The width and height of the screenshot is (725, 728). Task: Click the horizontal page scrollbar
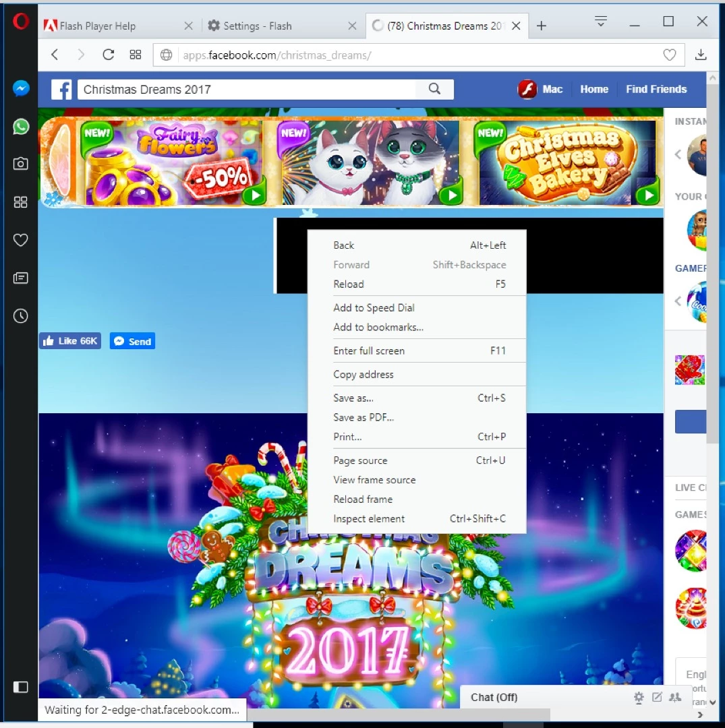pyautogui.click(x=398, y=714)
